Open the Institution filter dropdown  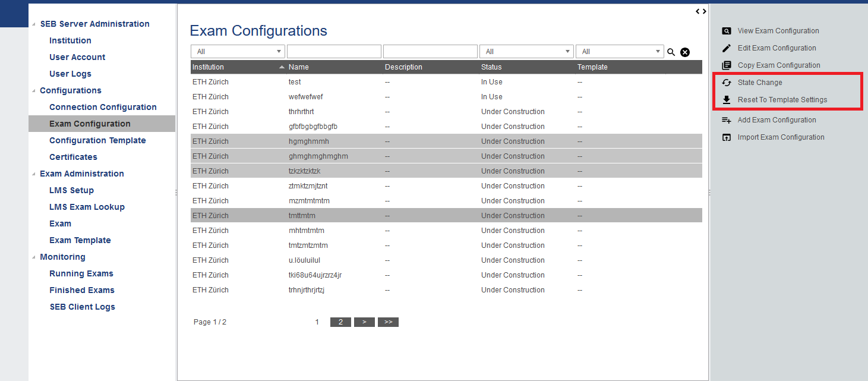click(238, 52)
